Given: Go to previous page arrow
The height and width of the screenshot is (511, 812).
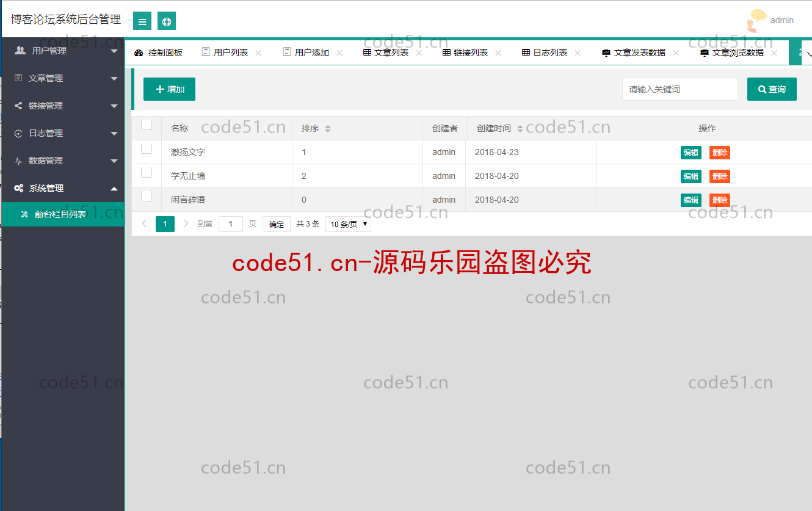Looking at the screenshot, I should coord(145,224).
